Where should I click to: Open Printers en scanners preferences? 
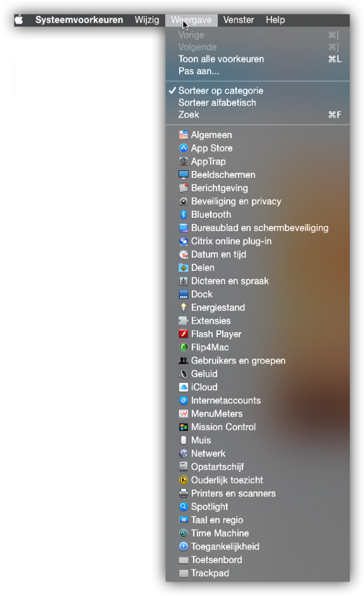click(x=258, y=493)
